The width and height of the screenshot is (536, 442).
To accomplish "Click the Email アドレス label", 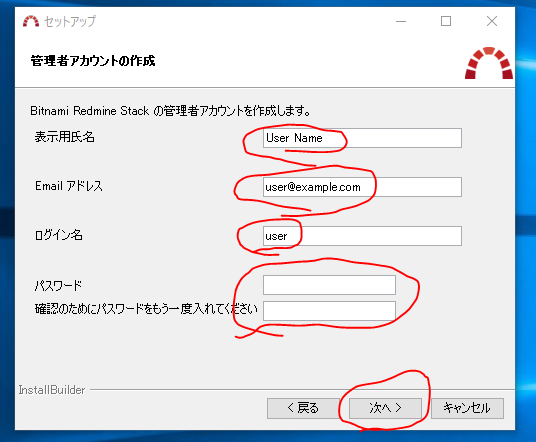I will 69,186.
